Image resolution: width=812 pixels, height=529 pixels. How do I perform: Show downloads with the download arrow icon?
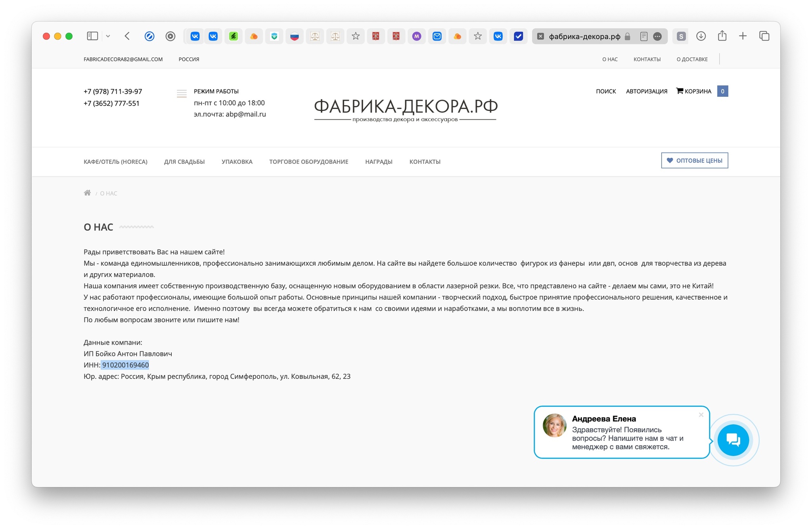click(x=701, y=36)
